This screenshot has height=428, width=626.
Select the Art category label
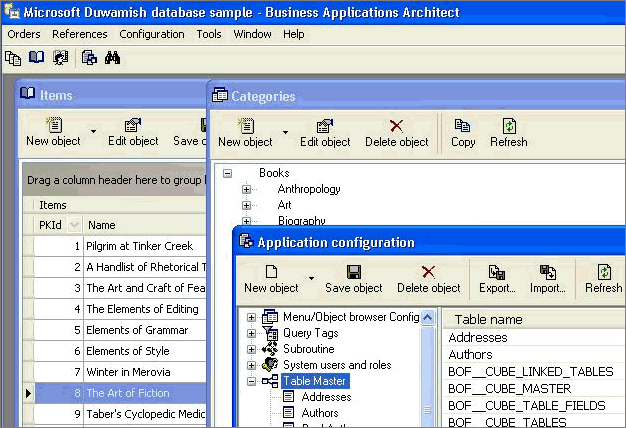pos(284,205)
